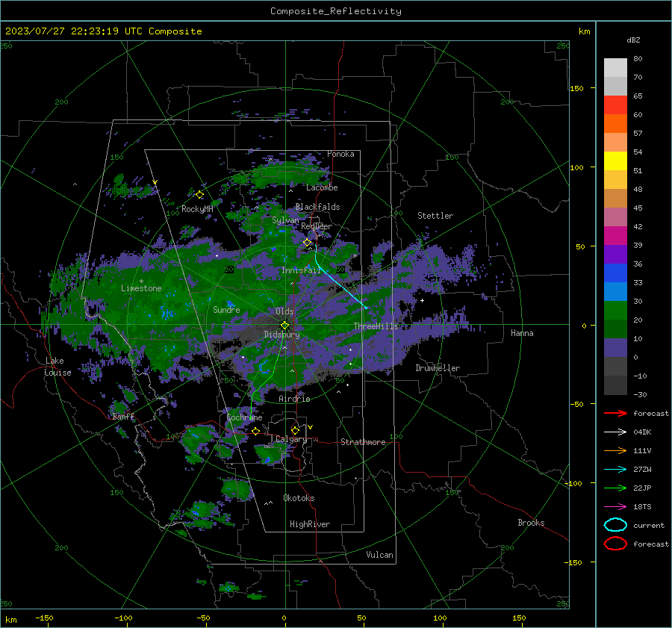672x628 pixels.
Task: Select the bright yellow dBZ scale swatch
Action: click(x=615, y=161)
